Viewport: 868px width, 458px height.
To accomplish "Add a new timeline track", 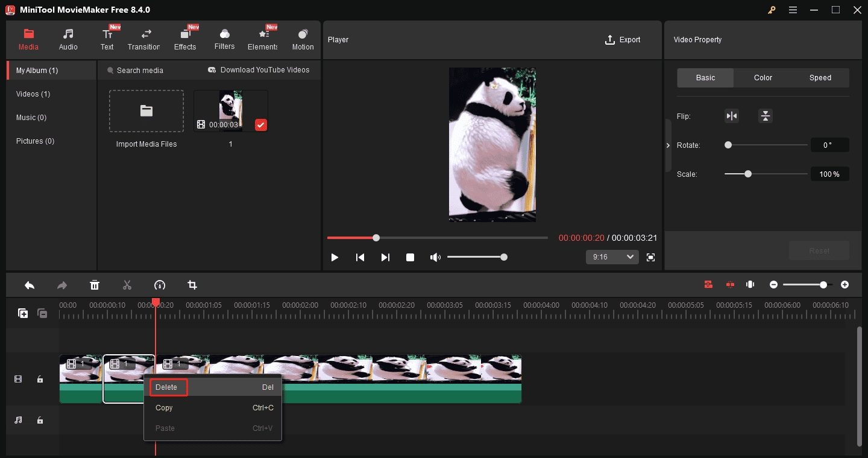I will tap(23, 313).
